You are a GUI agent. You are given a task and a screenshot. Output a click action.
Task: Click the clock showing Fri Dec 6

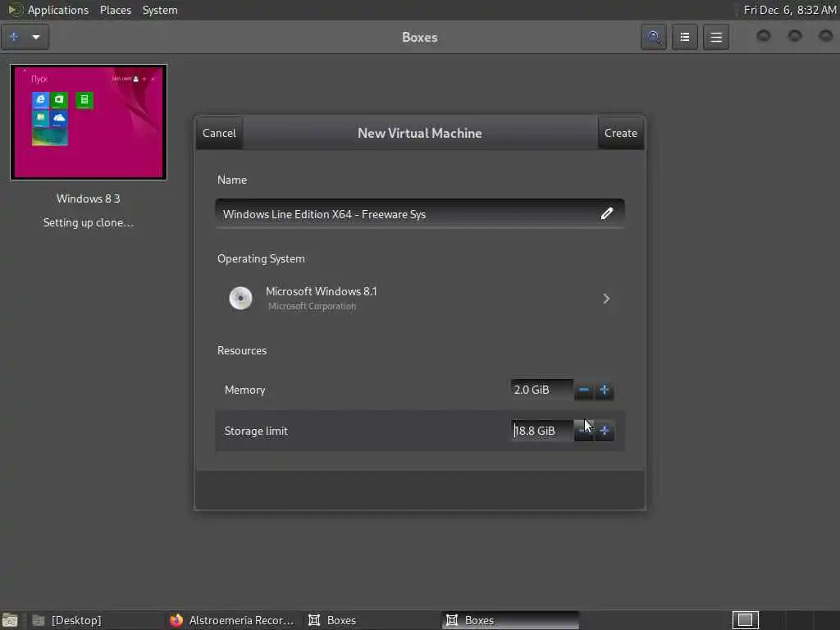coord(790,10)
